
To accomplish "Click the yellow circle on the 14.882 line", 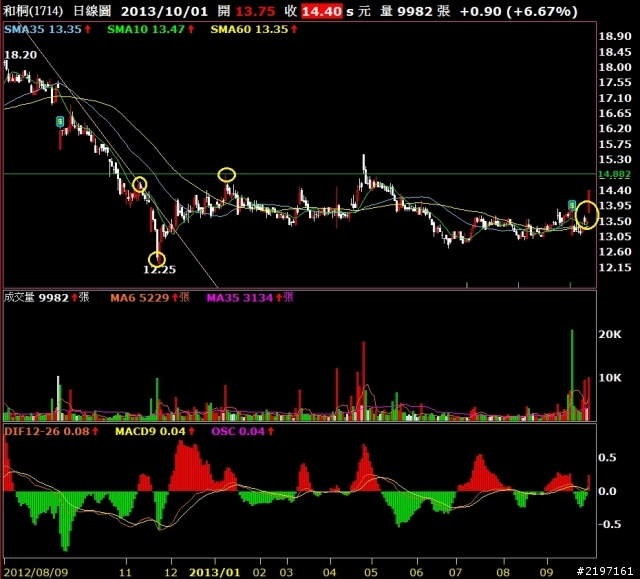I will pyautogui.click(x=227, y=175).
